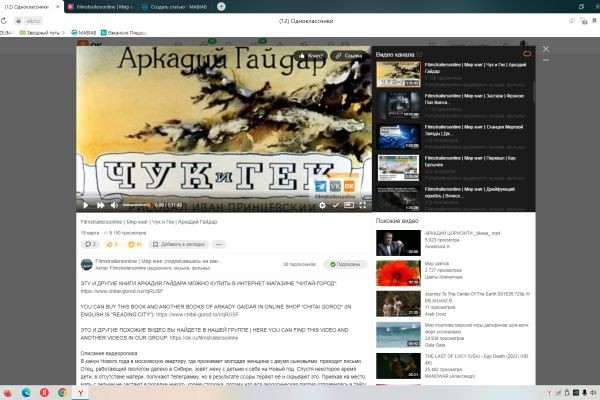Open dolphins sea video thumbnail
The height and width of the screenshot is (400, 600).
click(x=398, y=335)
